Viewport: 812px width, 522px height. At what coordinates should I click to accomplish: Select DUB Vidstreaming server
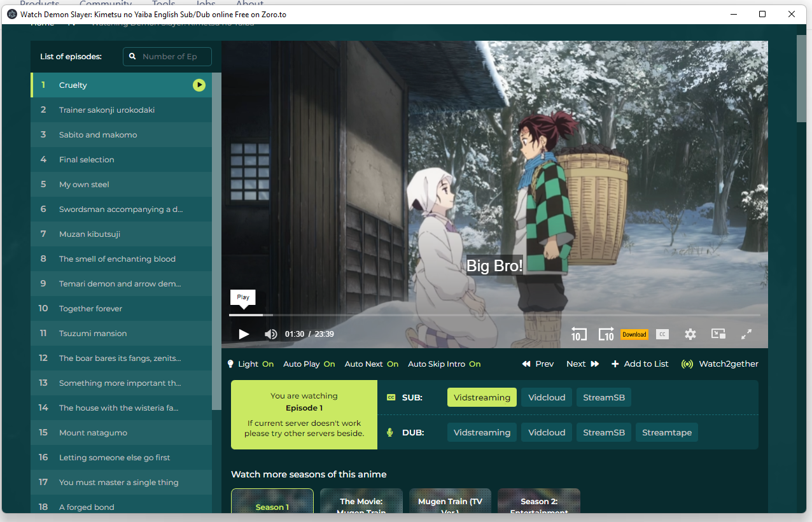[x=482, y=432]
